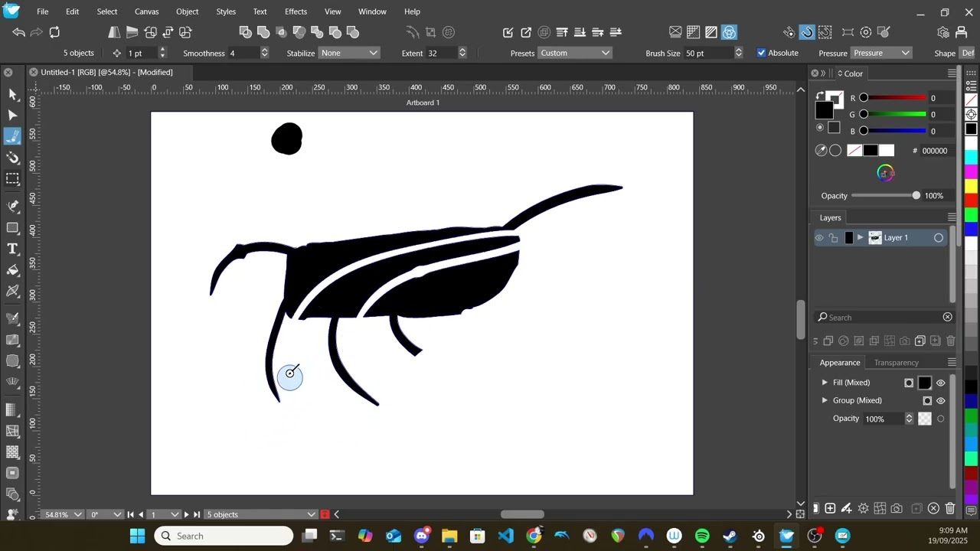Open the Canvas menu
Image resolution: width=980 pixels, height=551 pixels.
tap(146, 11)
